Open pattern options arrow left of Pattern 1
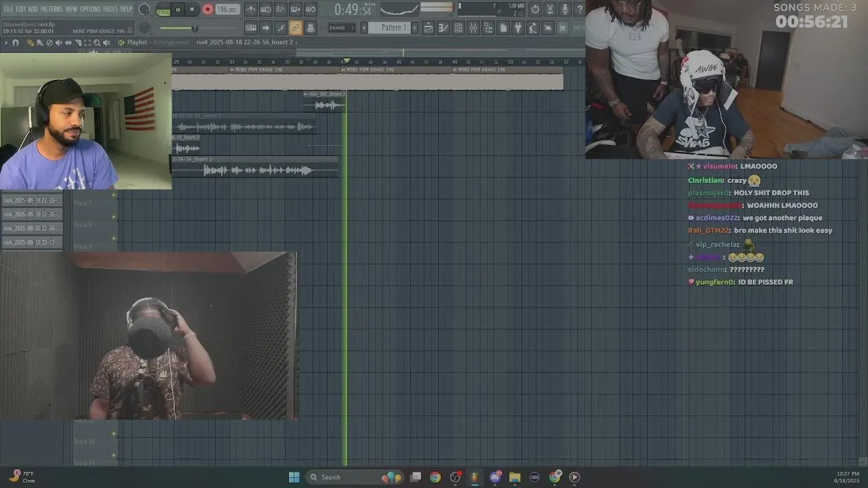Image resolution: width=868 pixels, height=488 pixels. pyautogui.click(x=364, y=28)
